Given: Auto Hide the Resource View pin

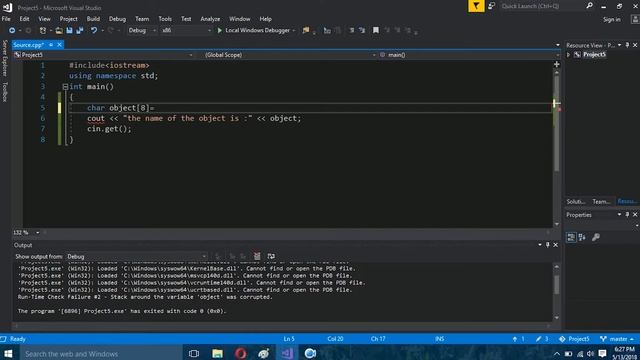Looking at the screenshot, I should [x=627, y=45].
